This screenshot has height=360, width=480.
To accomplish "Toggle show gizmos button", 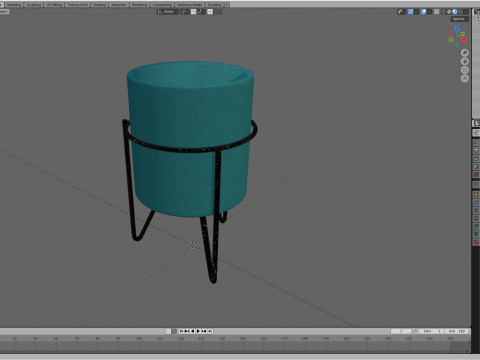I will click(410, 12).
